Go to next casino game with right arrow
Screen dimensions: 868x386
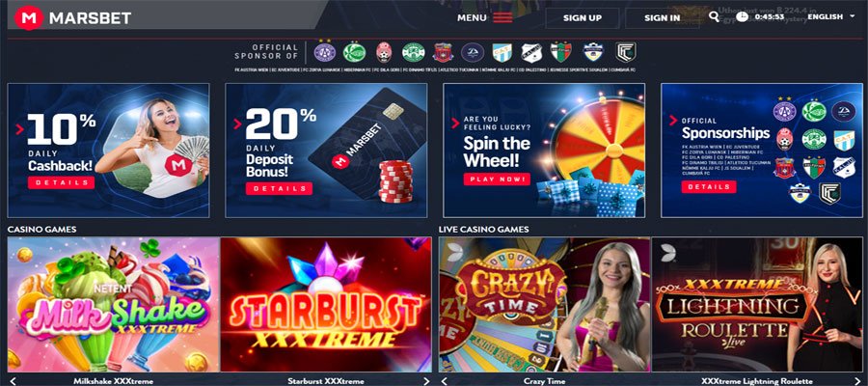click(426, 381)
